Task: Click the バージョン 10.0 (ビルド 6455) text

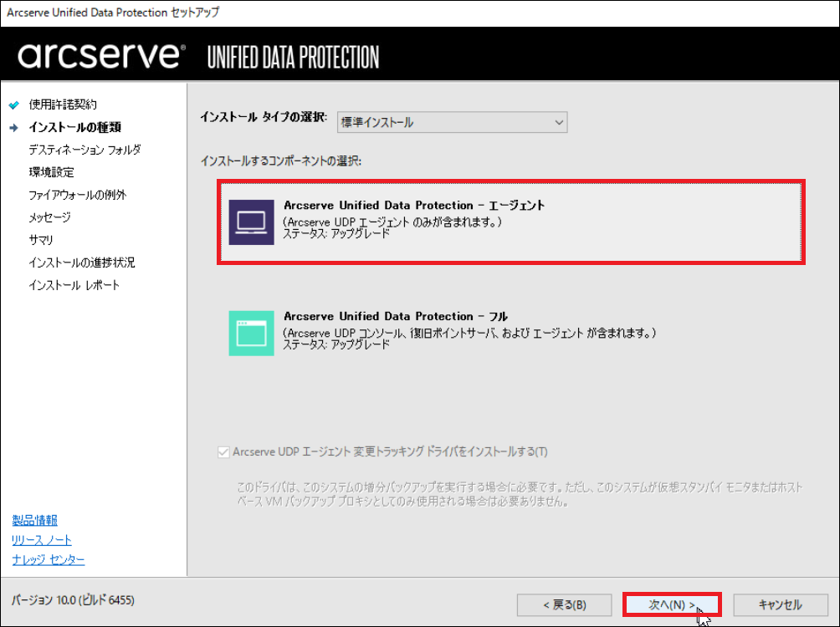Action: point(73,600)
